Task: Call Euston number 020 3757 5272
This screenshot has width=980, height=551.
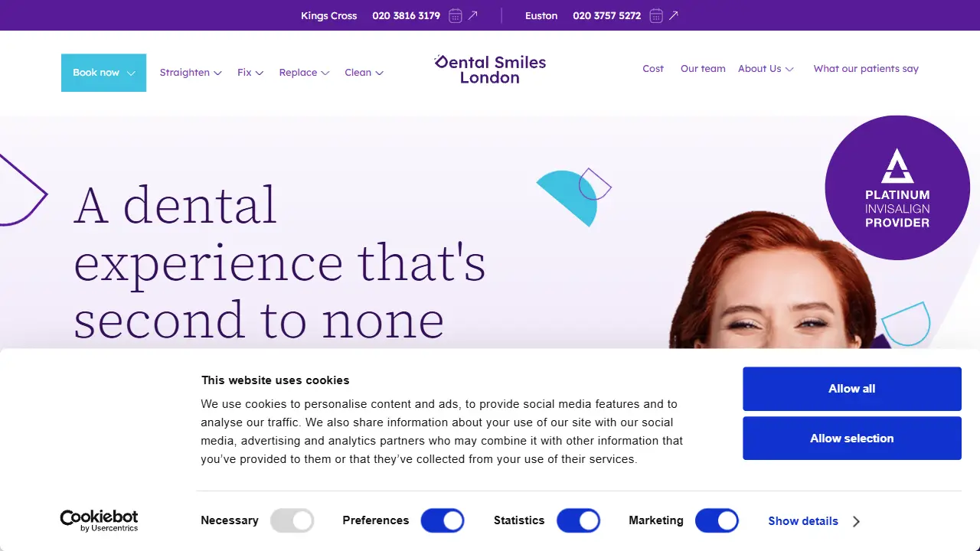Action: pos(606,15)
